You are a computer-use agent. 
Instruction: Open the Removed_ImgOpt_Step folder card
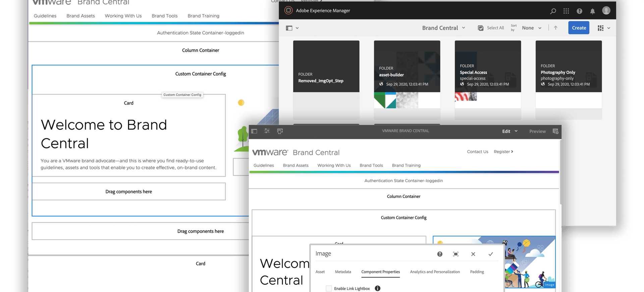coord(326,80)
